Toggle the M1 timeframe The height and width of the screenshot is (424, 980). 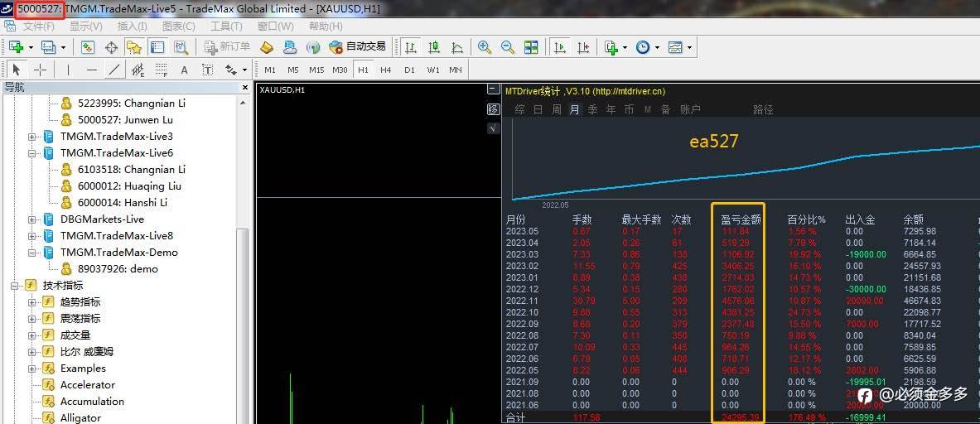point(269,70)
